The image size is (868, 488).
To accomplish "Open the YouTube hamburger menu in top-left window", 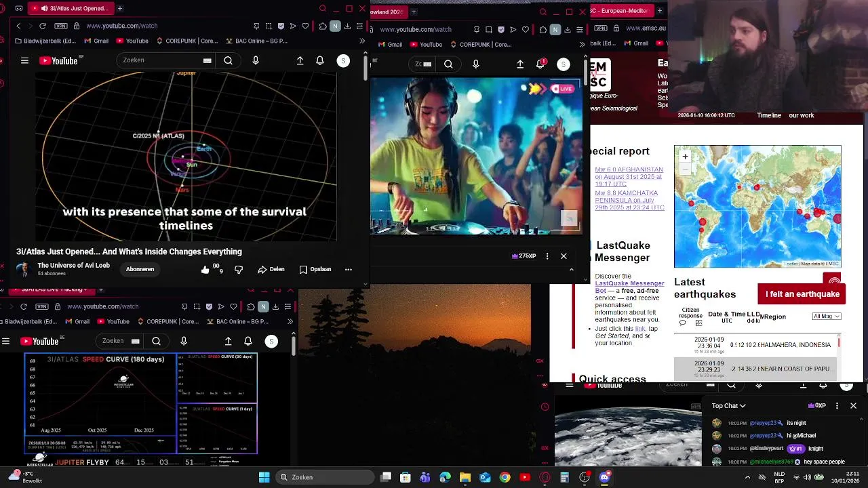I will [x=24, y=60].
